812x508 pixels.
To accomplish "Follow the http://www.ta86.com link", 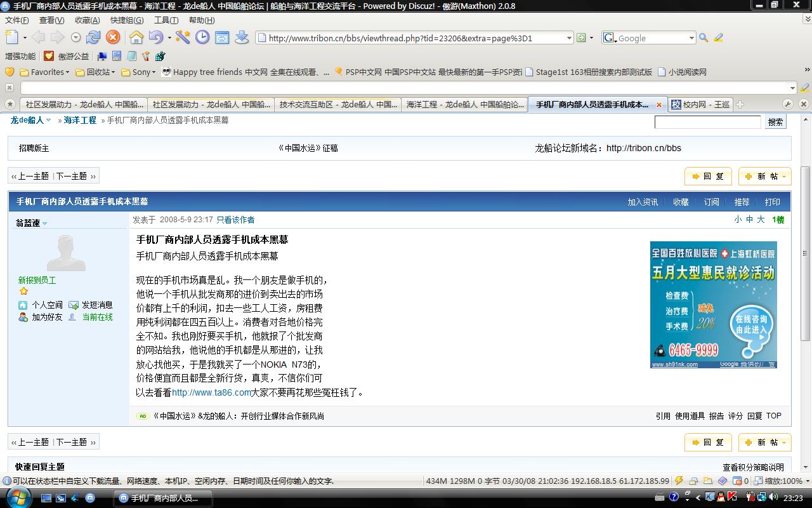I will click(x=211, y=392).
